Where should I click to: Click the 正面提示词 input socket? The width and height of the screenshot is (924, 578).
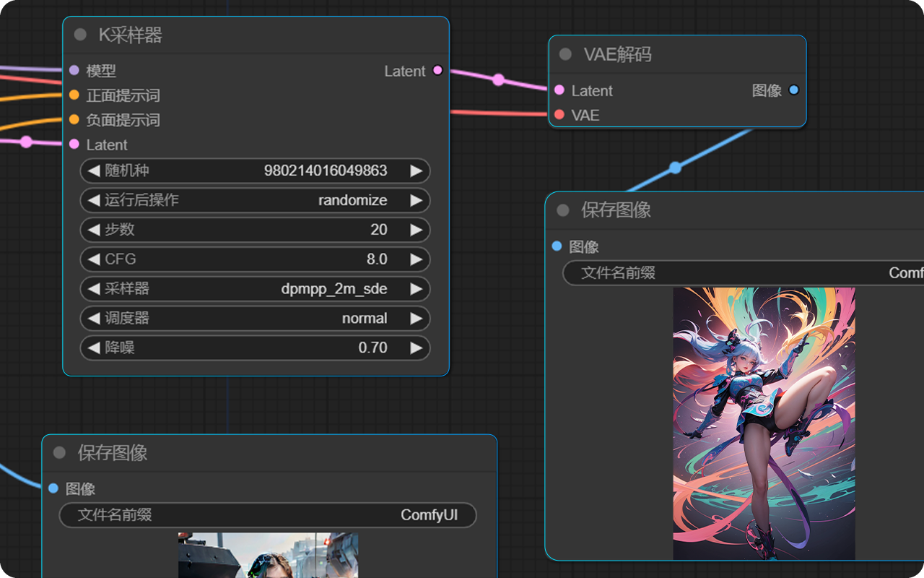pyautogui.click(x=74, y=95)
